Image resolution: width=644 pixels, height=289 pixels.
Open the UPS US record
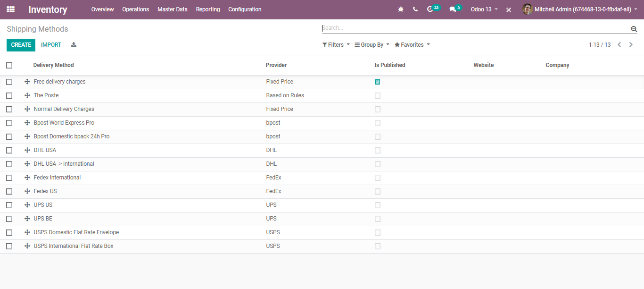click(x=43, y=205)
